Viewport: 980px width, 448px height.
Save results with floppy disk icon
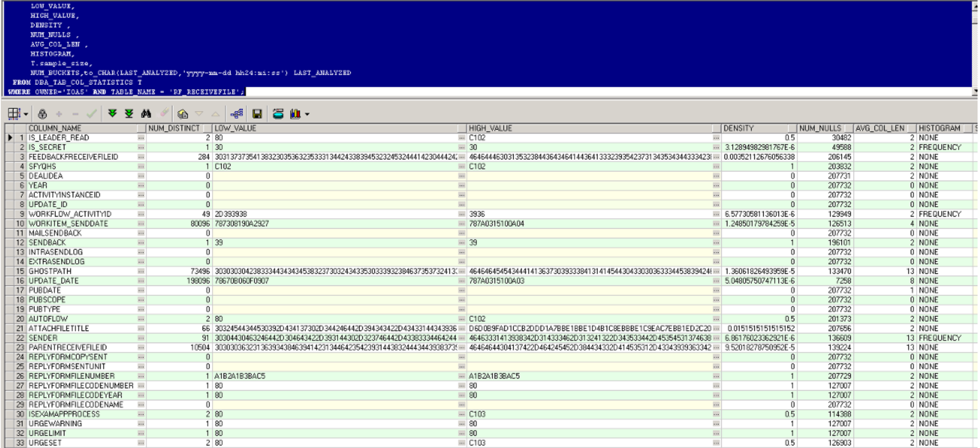257,114
